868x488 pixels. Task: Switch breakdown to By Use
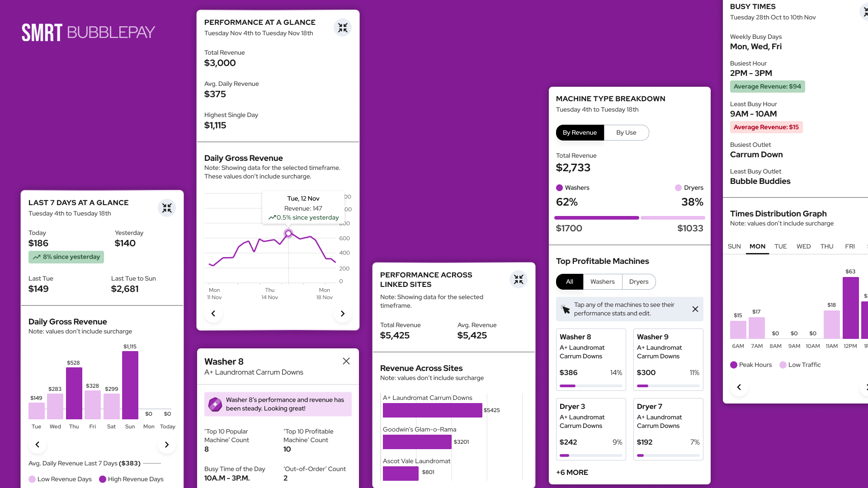626,133
